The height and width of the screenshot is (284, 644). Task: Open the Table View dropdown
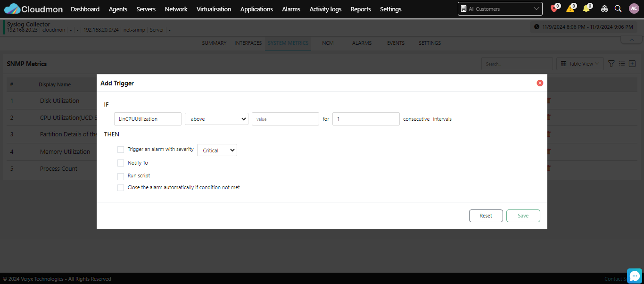tap(580, 64)
